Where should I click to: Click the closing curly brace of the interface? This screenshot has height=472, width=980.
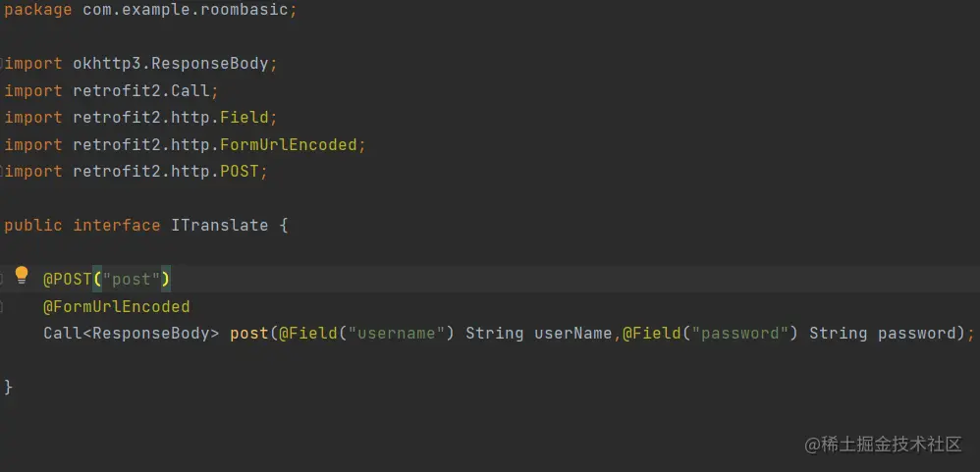[8, 387]
